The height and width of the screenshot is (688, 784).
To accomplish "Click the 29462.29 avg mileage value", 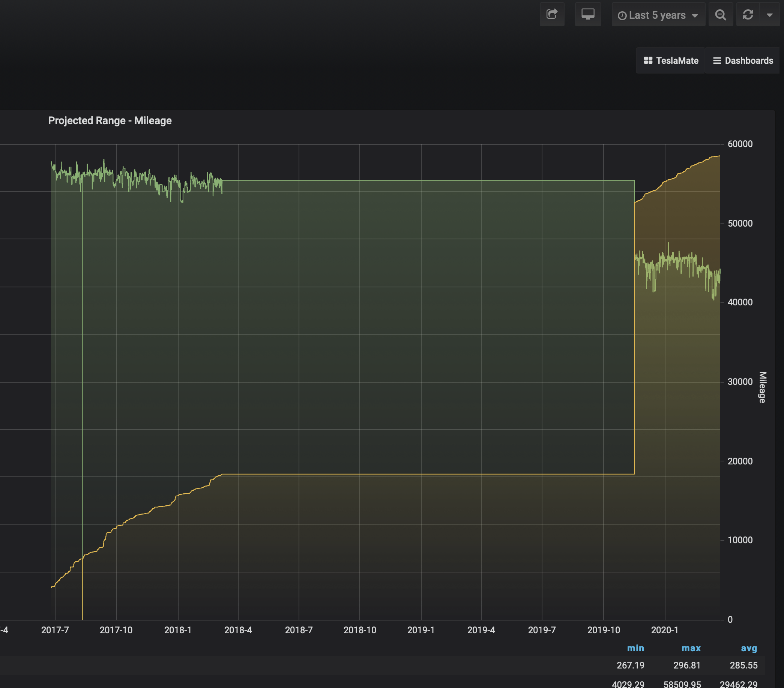I will pyautogui.click(x=738, y=684).
